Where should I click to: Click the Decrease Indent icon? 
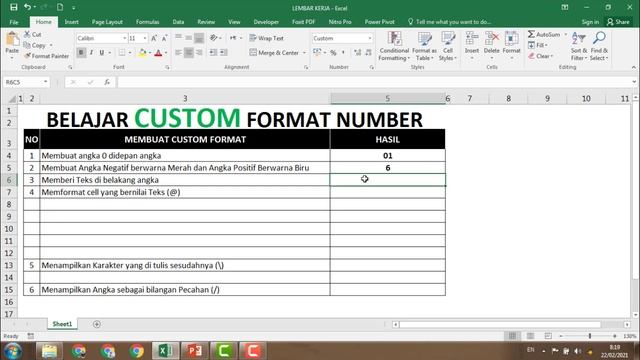(213, 53)
